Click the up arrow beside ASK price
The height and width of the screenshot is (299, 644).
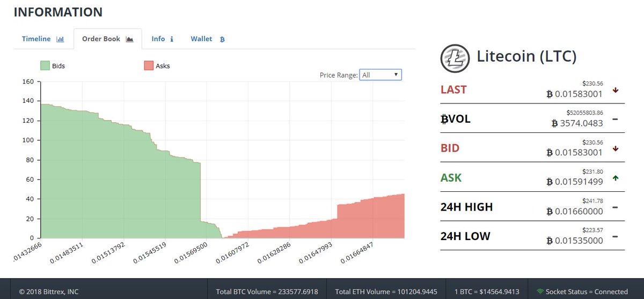pyautogui.click(x=616, y=177)
